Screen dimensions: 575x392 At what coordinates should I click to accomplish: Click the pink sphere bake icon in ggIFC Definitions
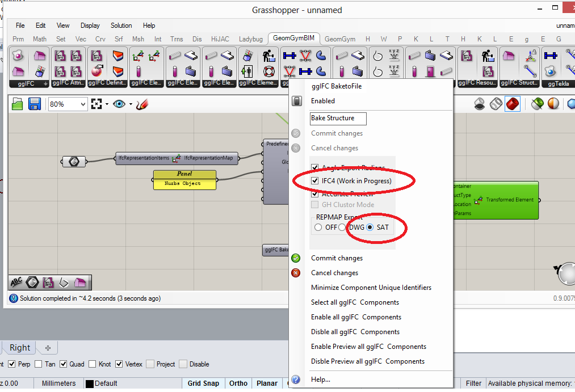(x=97, y=71)
